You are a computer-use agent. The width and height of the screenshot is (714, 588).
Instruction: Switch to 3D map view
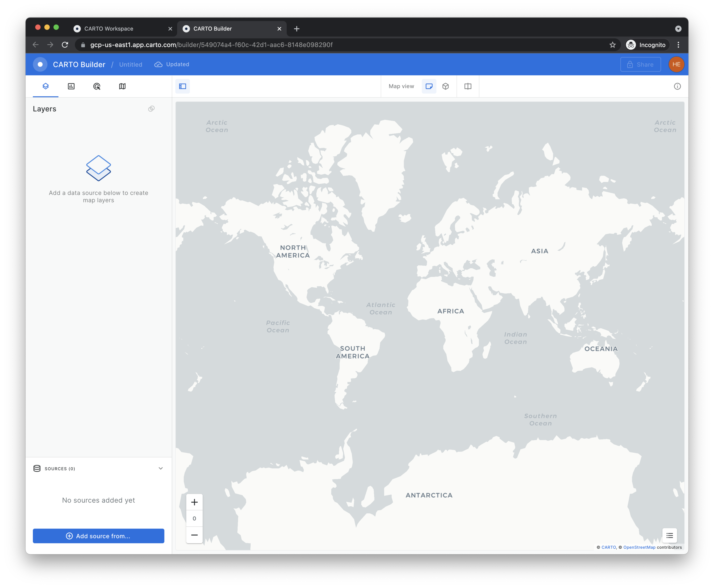coord(445,86)
